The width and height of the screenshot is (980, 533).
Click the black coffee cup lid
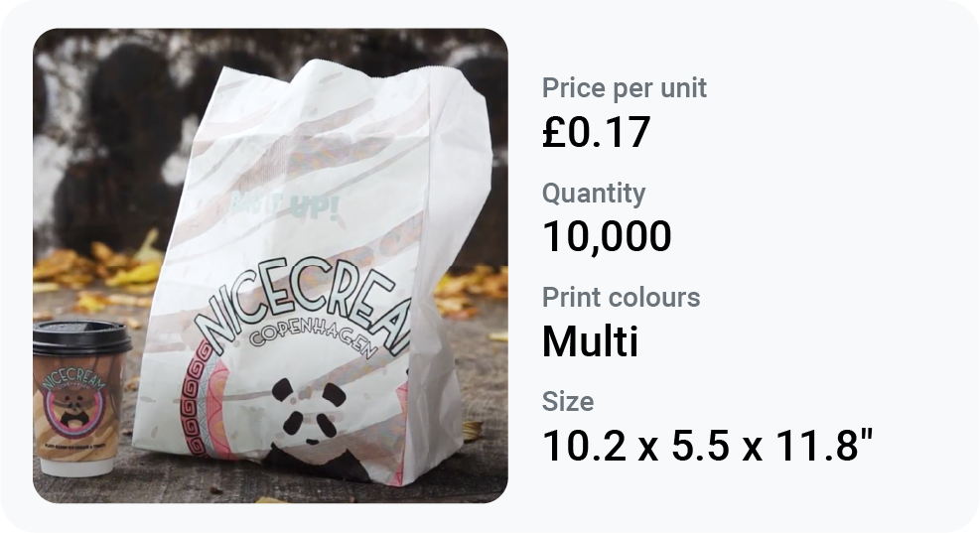[81, 337]
